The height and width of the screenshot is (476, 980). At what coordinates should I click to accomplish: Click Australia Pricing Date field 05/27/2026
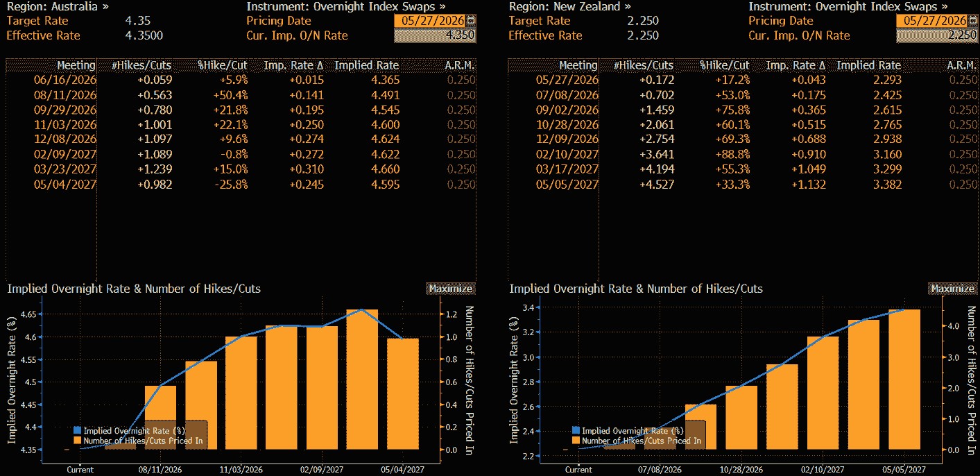431,21
